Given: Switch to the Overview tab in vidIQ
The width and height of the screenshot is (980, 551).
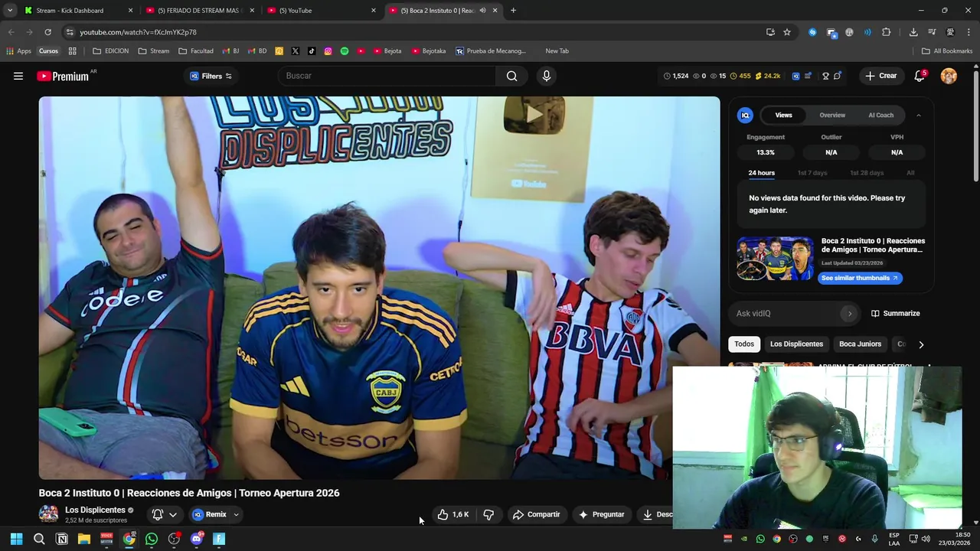Looking at the screenshot, I should pyautogui.click(x=832, y=115).
